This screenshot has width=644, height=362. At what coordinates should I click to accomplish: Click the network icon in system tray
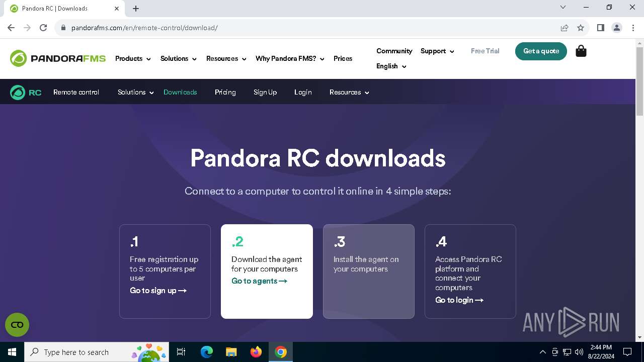pyautogui.click(x=567, y=352)
